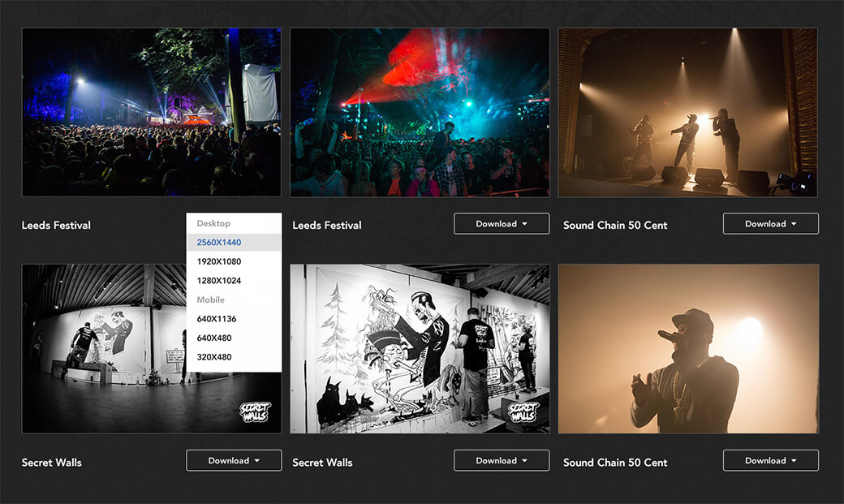Select the 640X1136 mobile size
The height and width of the screenshot is (504, 844).
tap(217, 319)
